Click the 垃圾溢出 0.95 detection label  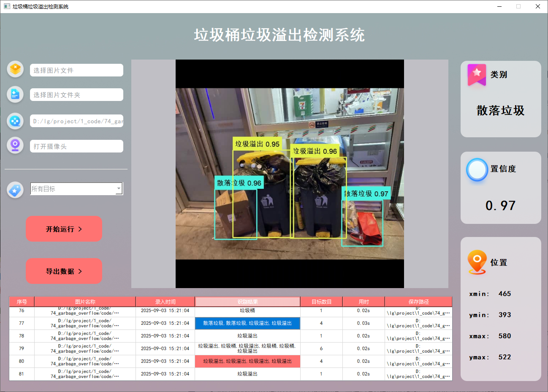pos(257,144)
